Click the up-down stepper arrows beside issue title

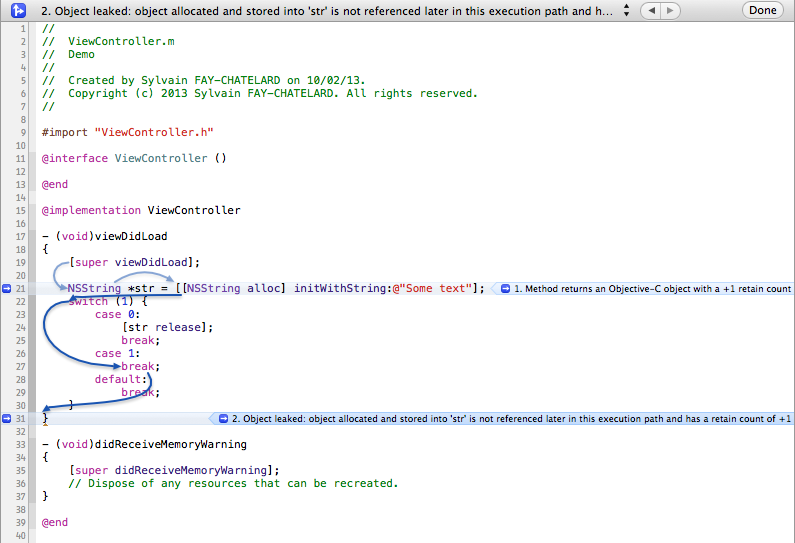tap(626, 10)
